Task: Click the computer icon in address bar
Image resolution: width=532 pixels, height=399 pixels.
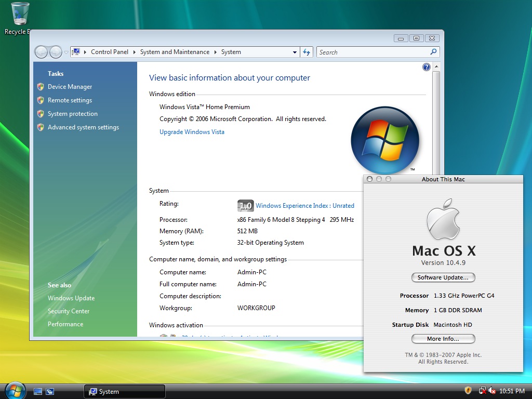Action: pos(76,52)
